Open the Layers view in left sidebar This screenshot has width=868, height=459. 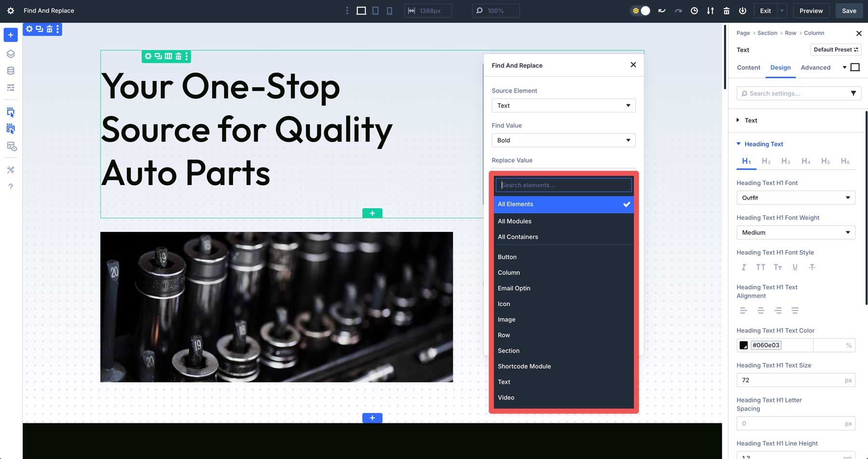pos(11,54)
